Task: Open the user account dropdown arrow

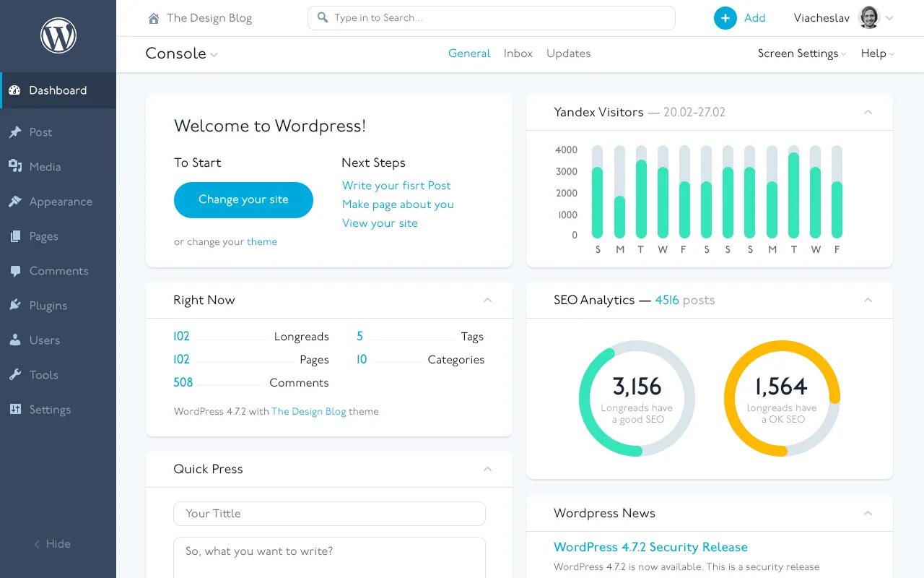Action: point(889,19)
